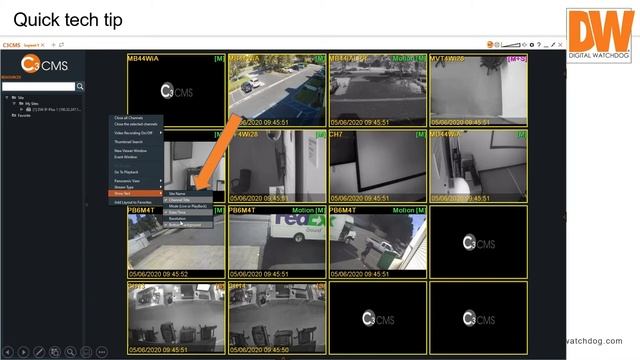Select Favorite in the resource tree
640x360 pixels.
click(24, 116)
